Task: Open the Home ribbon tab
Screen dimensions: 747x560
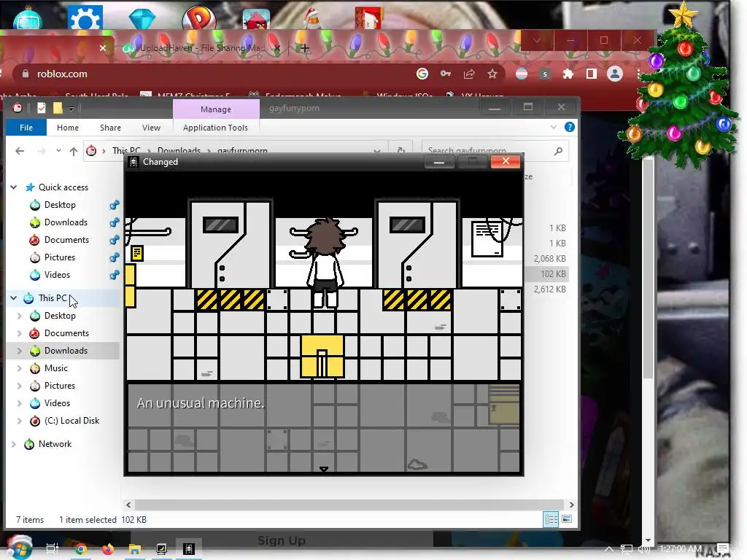Action: (x=68, y=128)
